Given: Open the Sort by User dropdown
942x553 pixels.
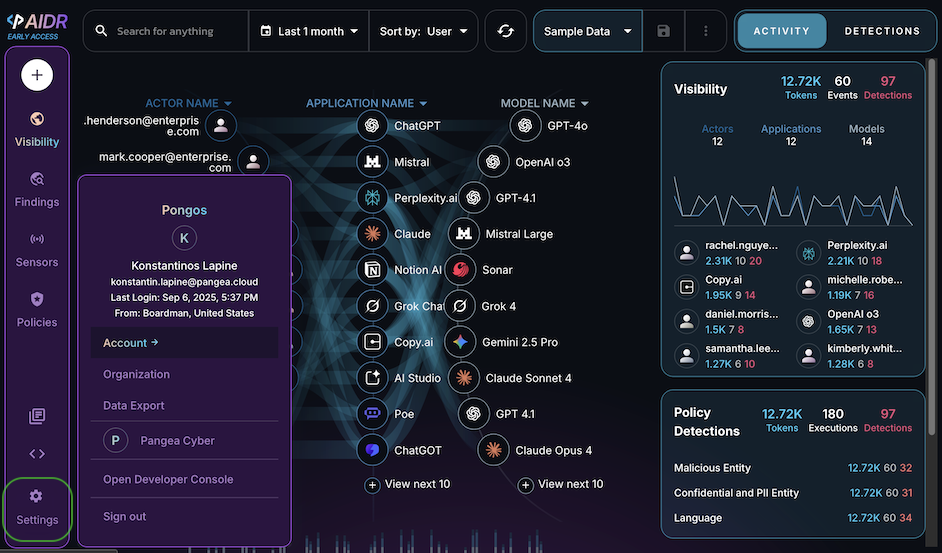Looking at the screenshot, I should pos(423,31).
